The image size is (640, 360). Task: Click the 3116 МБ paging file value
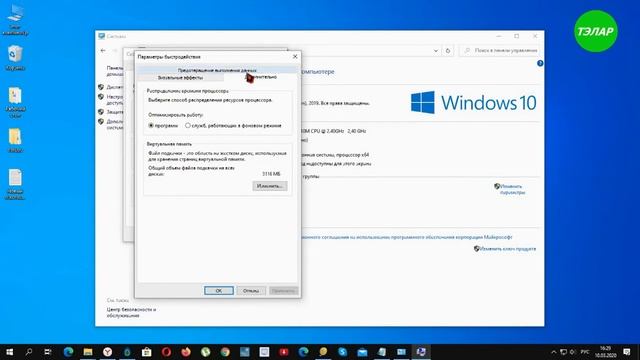[271, 174]
